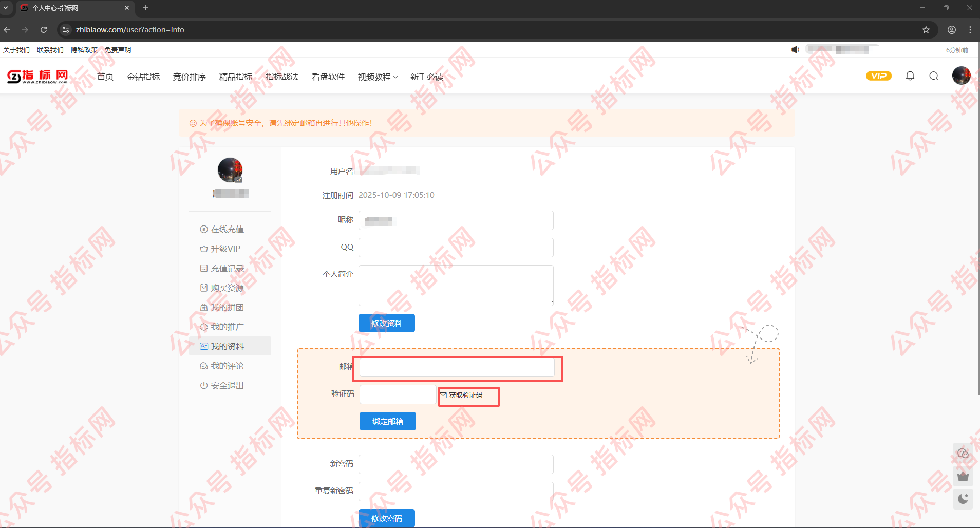
Task: Click the 邮箱 input field
Action: pos(457,367)
